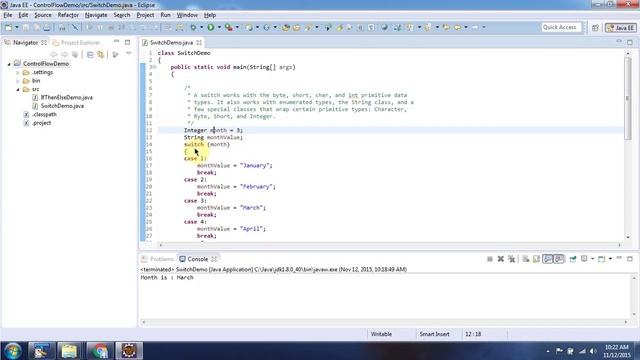The image size is (640, 360).
Task: Click Collapse All icon in Navigator
Action: click(x=90, y=54)
